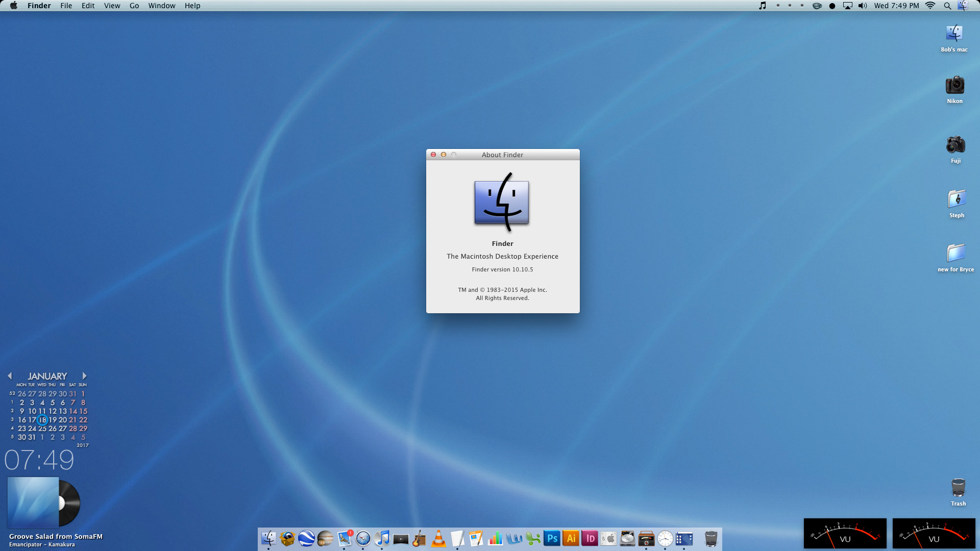Click the black circle menu bar icon
The height and width of the screenshot is (551, 980).
[832, 6]
